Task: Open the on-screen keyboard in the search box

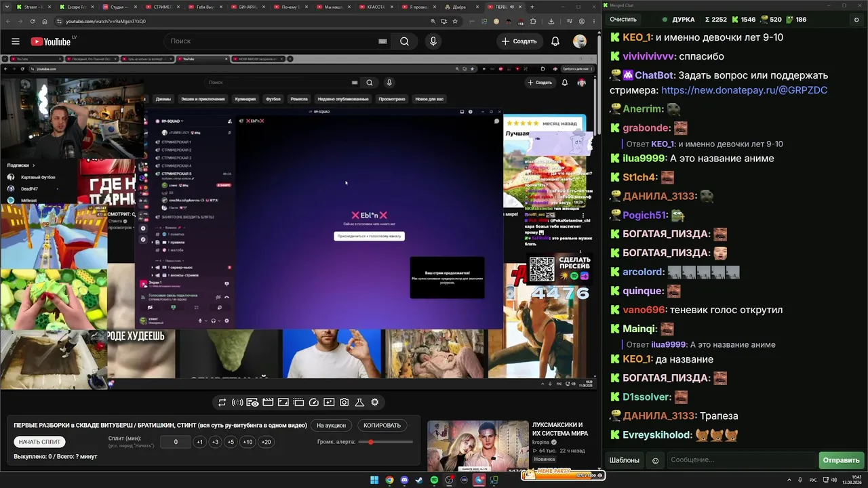Action: 382,41
